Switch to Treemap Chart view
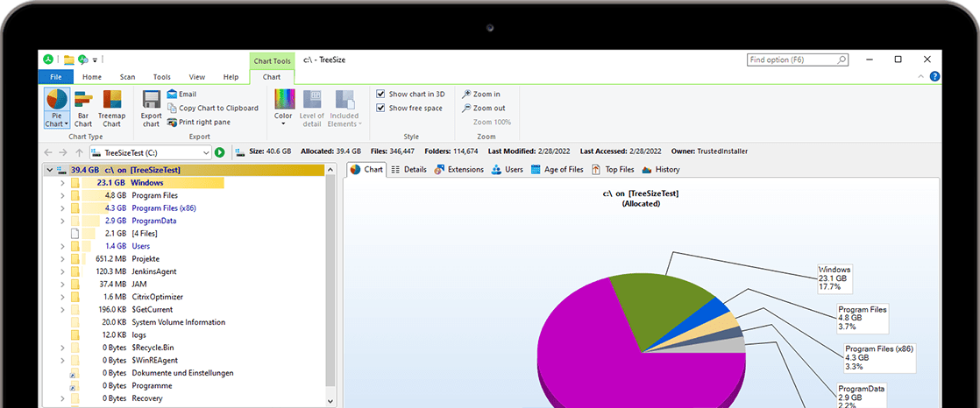Screen dimensions: 980x408 click(112, 109)
